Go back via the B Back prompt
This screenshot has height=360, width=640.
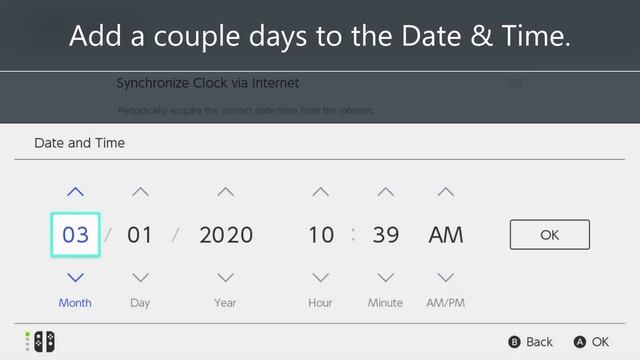click(x=530, y=342)
